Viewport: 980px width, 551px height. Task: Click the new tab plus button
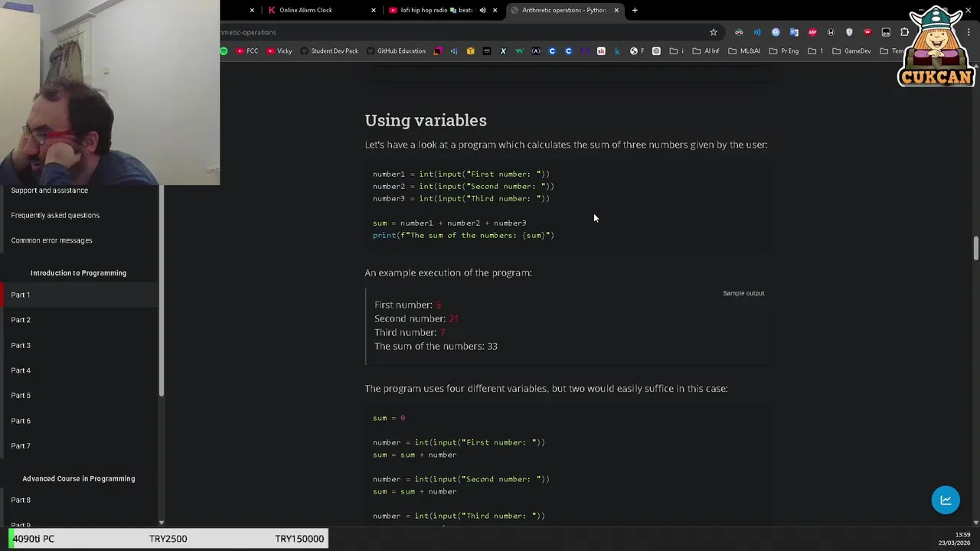[635, 10]
